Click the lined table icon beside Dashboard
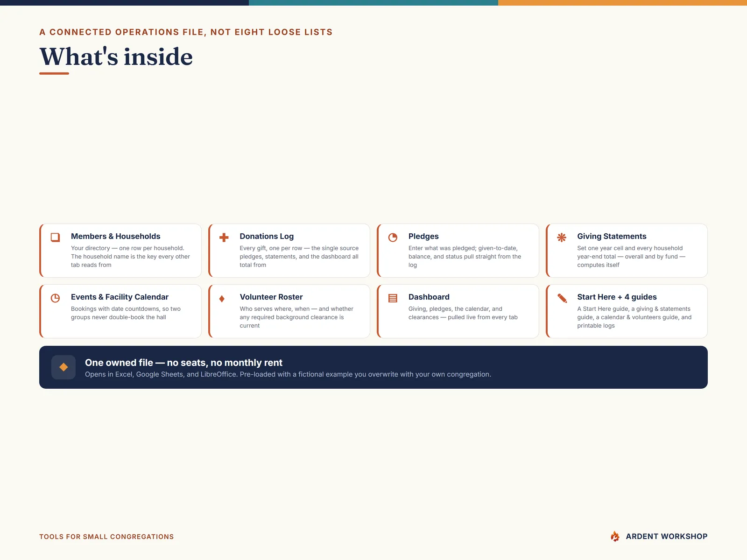747x560 pixels. (393, 298)
